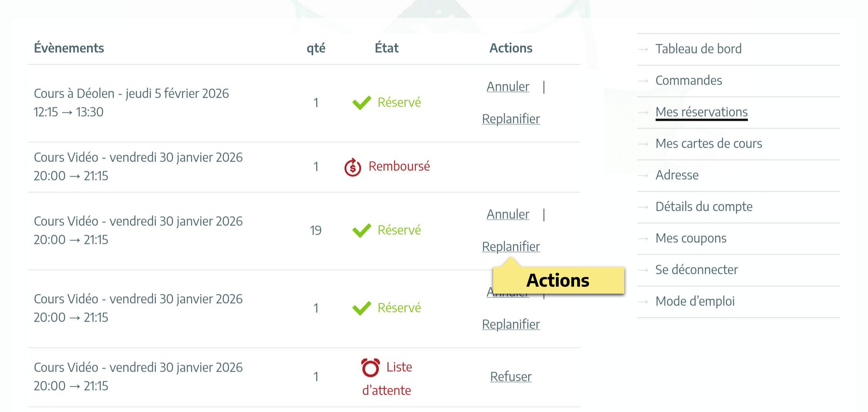Cancel the Cours à Déolen reservation
The image size is (868, 412).
point(508,87)
